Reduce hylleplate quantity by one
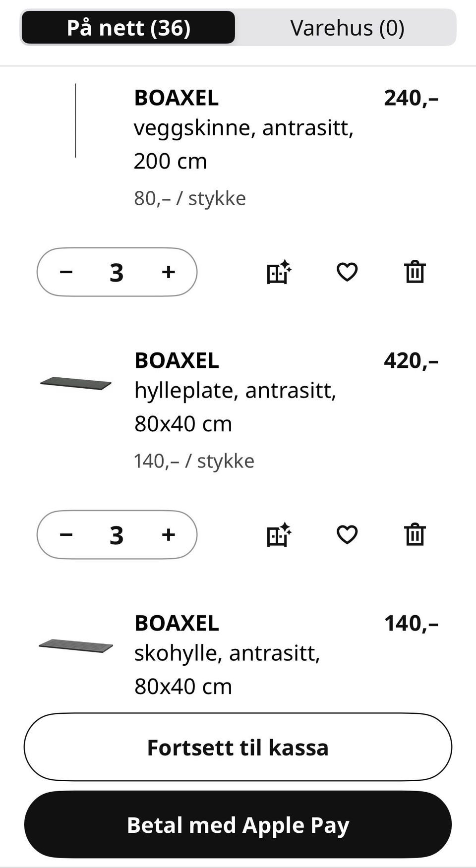The image size is (476, 868). pos(66,534)
